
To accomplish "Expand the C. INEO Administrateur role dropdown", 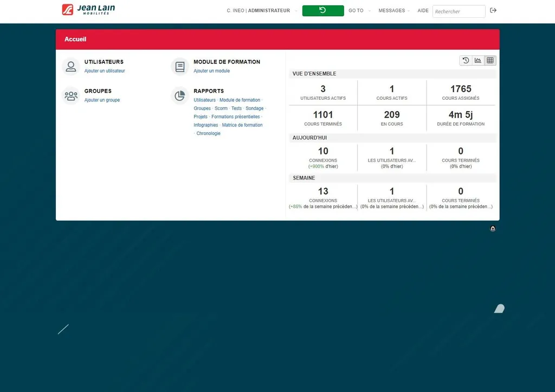I will [x=262, y=11].
